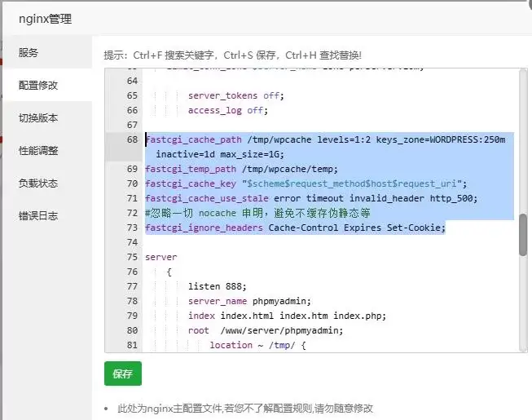This screenshot has width=532, height=420.
Task: Select the 配置修改 sidebar tab
Action: click(x=38, y=85)
